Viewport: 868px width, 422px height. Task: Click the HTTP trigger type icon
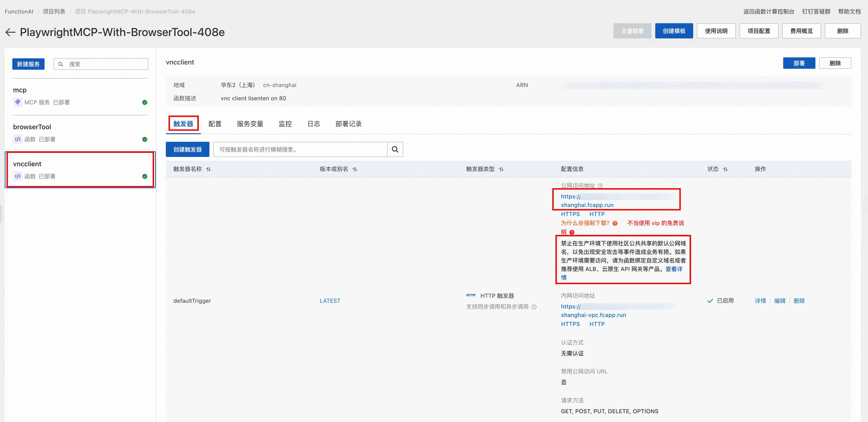[471, 295]
